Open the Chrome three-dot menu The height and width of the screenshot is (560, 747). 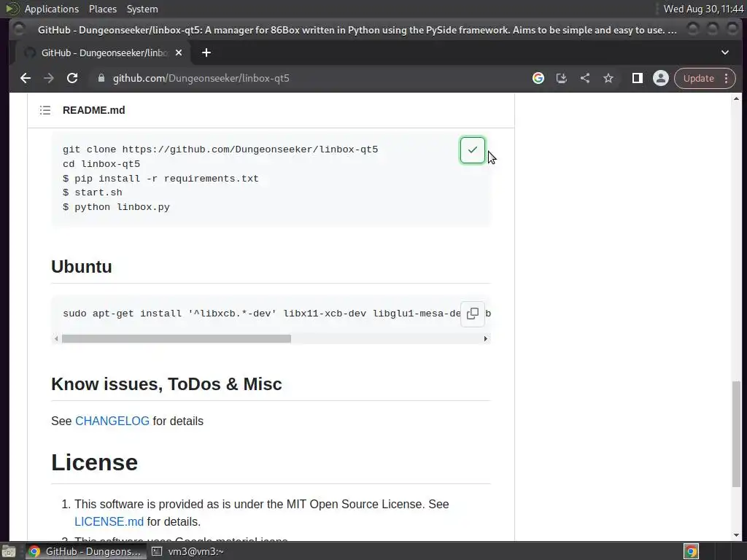(x=726, y=78)
